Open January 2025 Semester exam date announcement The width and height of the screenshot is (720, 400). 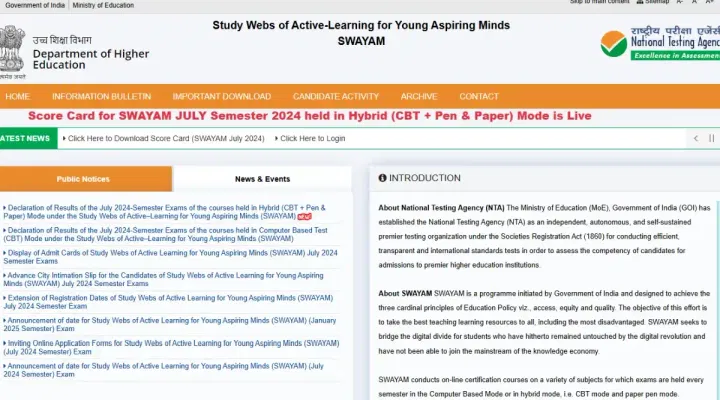[170, 324]
